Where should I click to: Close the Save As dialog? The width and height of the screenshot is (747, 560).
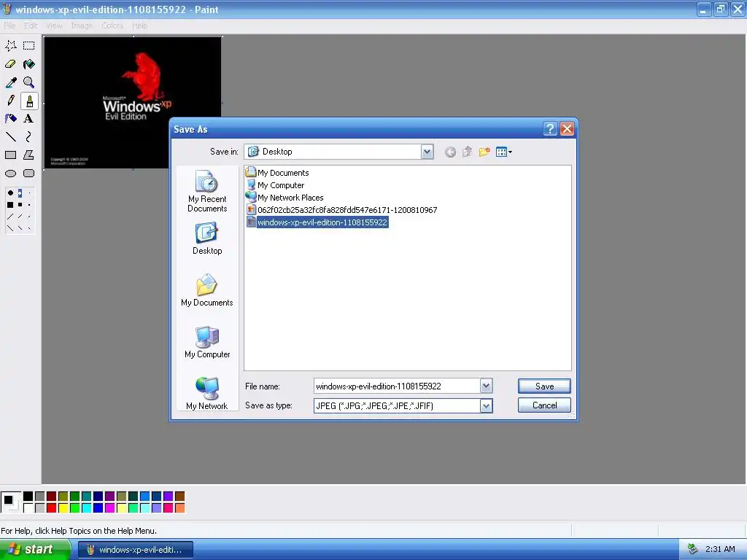tap(567, 128)
